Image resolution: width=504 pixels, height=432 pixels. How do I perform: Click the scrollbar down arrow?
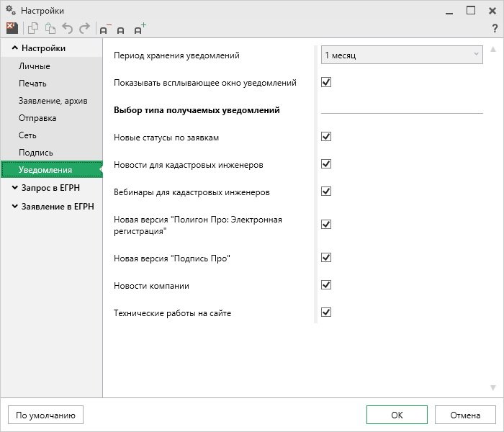[x=493, y=387]
